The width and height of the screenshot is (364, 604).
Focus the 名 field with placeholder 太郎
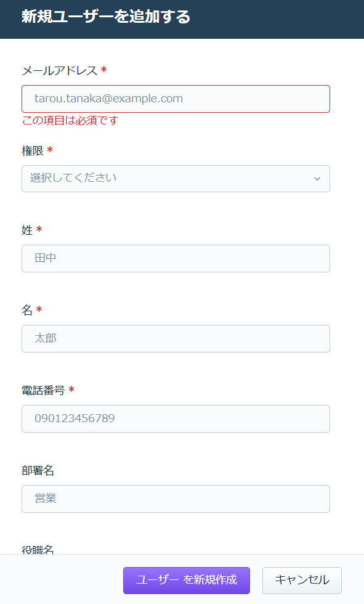[x=176, y=338]
